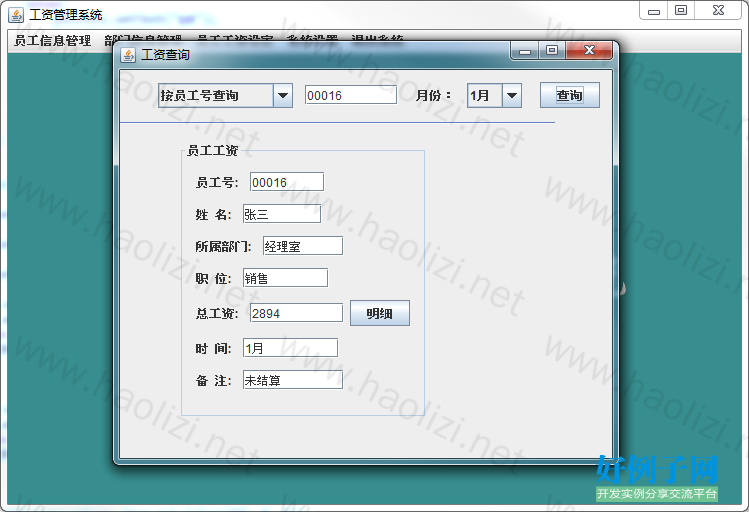749x512 pixels.
Task: Click the 时间 field showing 1月
Action: 289,348
